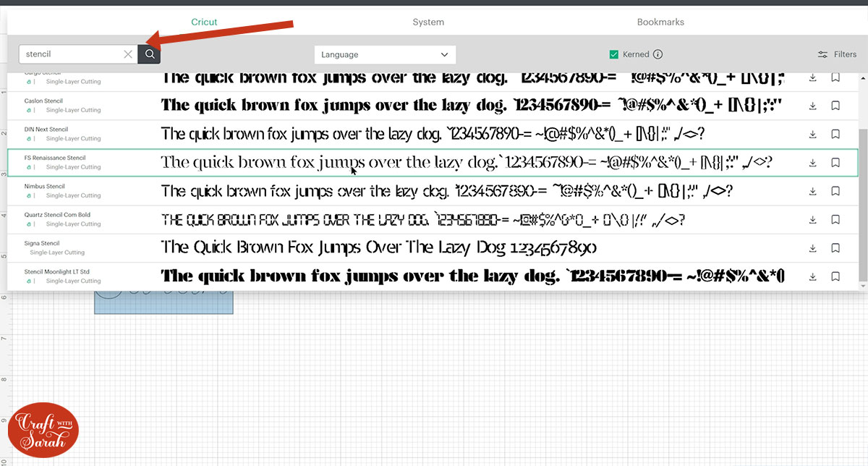Click the DIN Next Stencil sample preview

coord(433,134)
